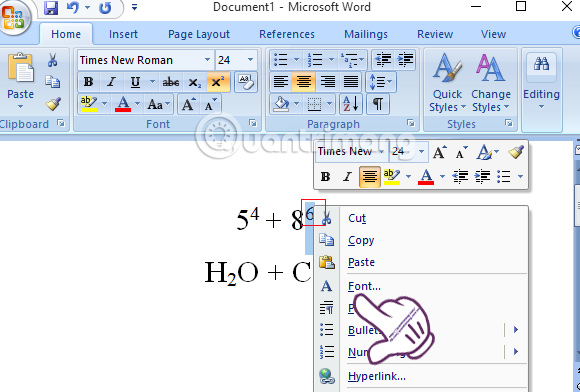The width and height of the screenshot is (580, 392).
Task: Decrease indent in mini toolbar
Action: pyautogui.click(x=460, y=177)
